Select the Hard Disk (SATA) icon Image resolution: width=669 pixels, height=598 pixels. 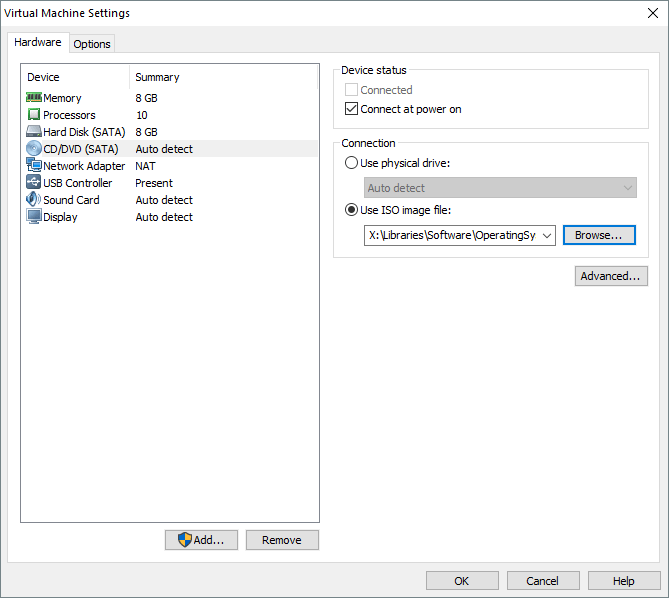point(33,132)
